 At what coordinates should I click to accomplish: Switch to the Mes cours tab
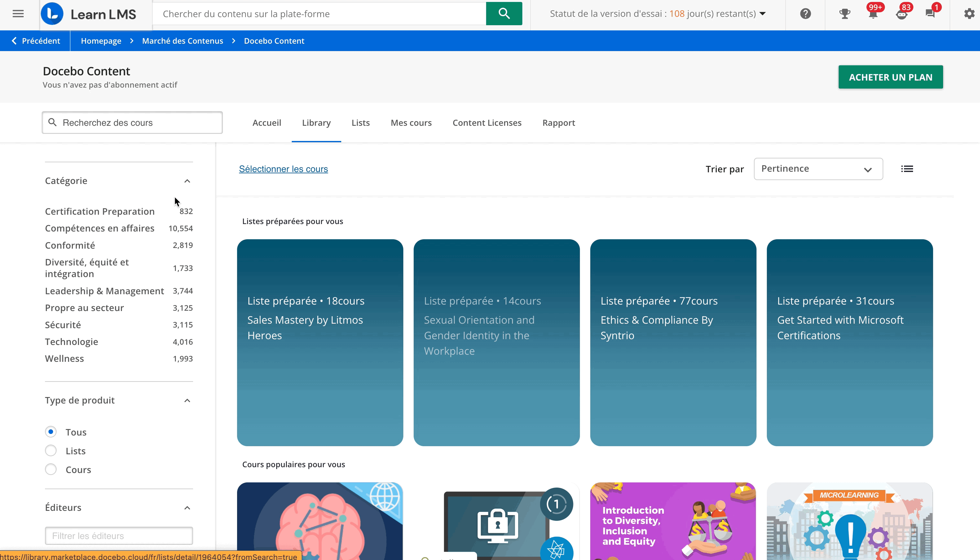411,123
